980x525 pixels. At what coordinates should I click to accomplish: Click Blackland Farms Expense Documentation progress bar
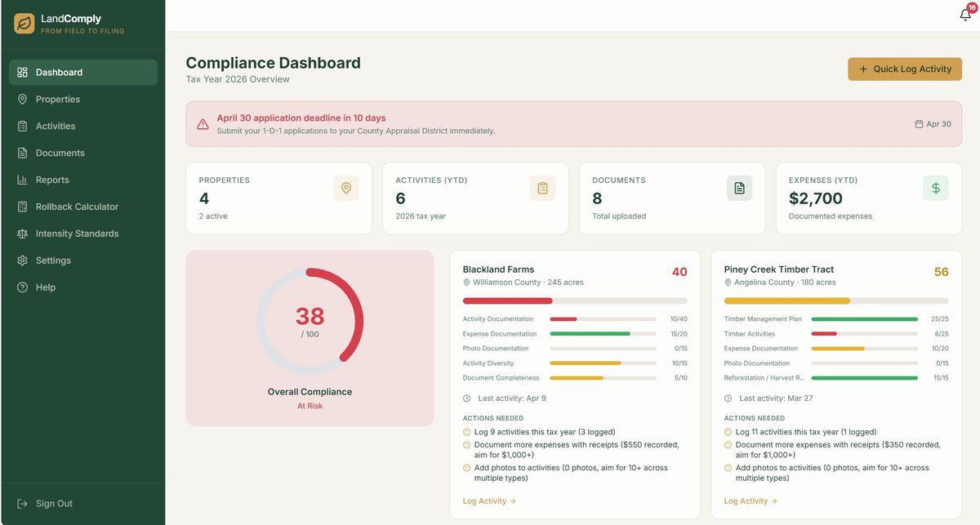(x=604, y=334)
